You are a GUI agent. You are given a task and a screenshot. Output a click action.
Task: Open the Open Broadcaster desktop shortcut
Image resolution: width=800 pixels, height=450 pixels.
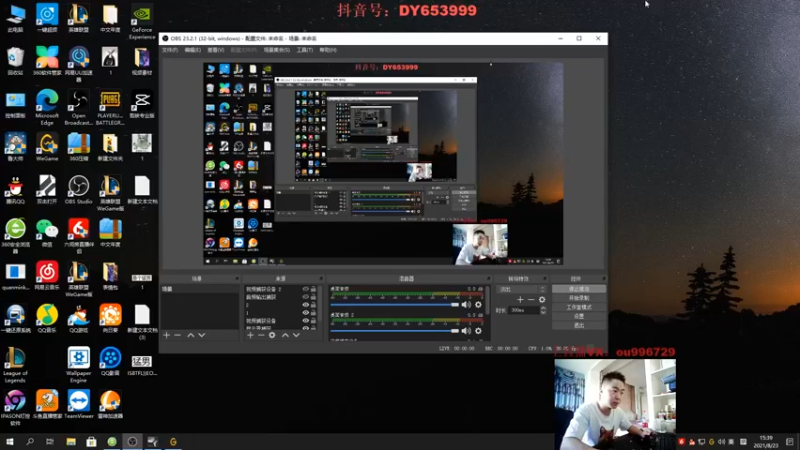coord(79,108)
